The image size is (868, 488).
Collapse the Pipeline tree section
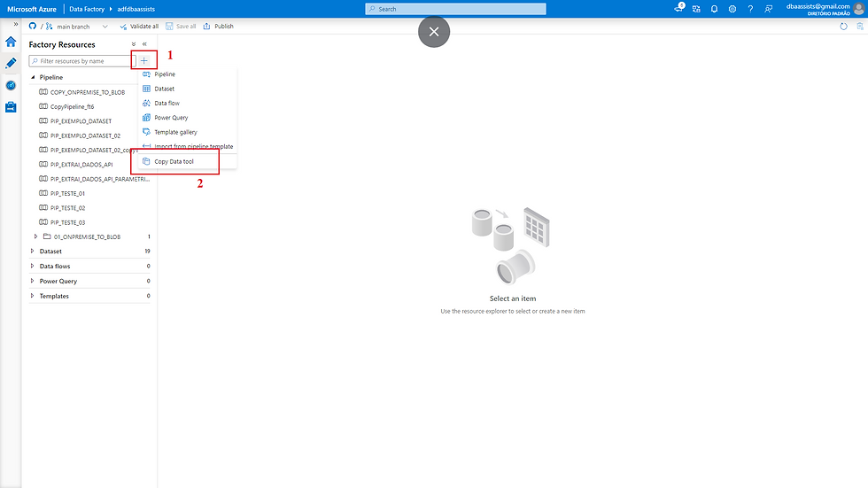click(33, 77)
